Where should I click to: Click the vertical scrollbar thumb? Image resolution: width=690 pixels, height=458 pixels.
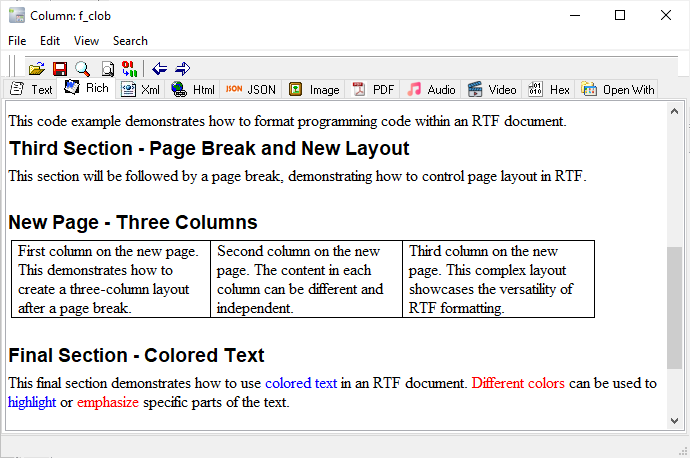(x=674, y=307)
